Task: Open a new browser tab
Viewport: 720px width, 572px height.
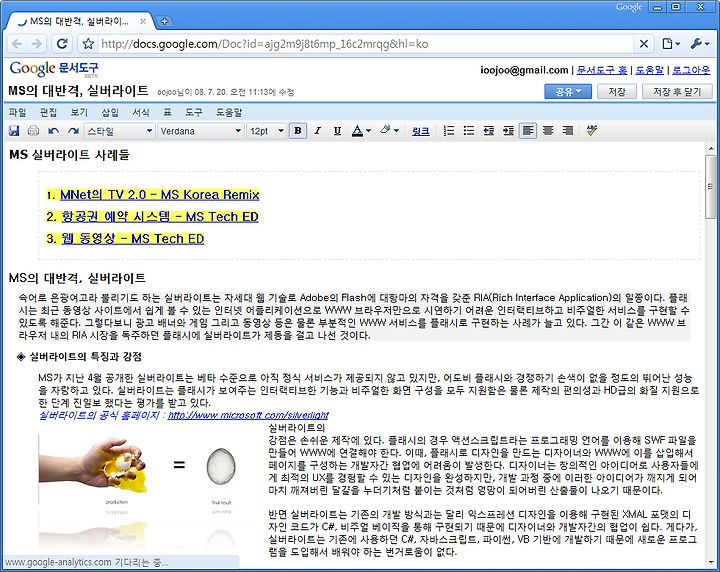Action: pos(164,21)
